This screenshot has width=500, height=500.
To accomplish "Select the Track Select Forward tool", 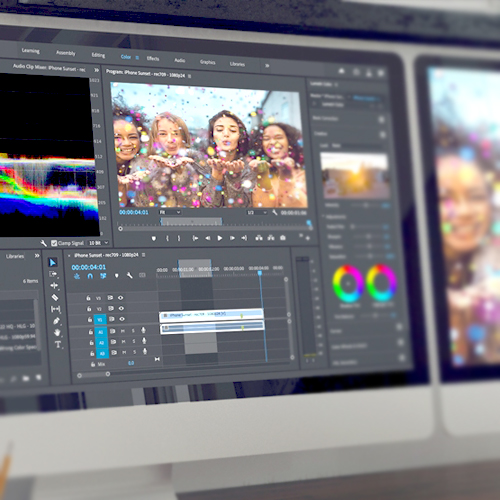I will pos(53,274).
